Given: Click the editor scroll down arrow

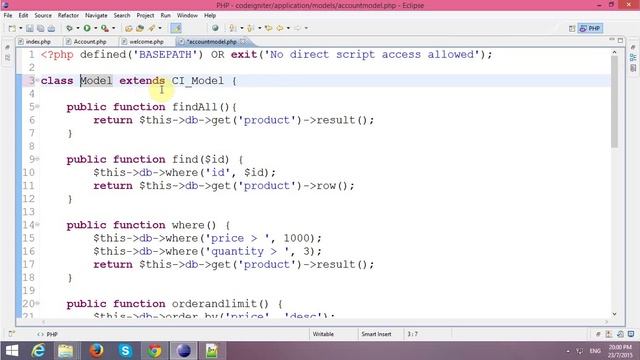Looking at the screenshot, I should [x=614, y=314].
